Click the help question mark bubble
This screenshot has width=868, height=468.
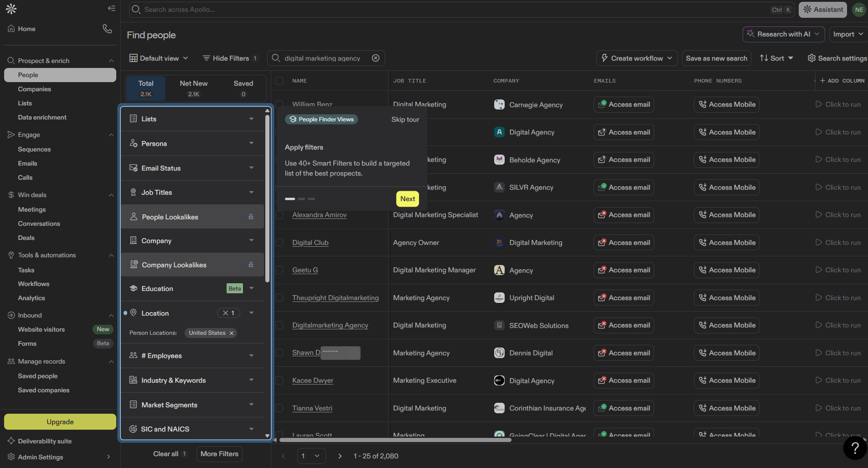coord(855,448)
